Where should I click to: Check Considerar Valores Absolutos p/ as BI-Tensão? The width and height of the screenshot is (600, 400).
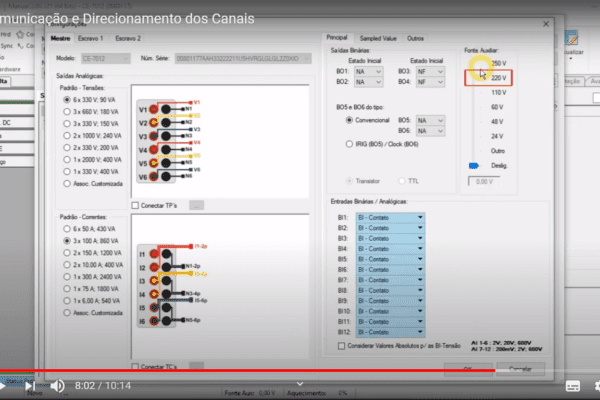point(342,346)
